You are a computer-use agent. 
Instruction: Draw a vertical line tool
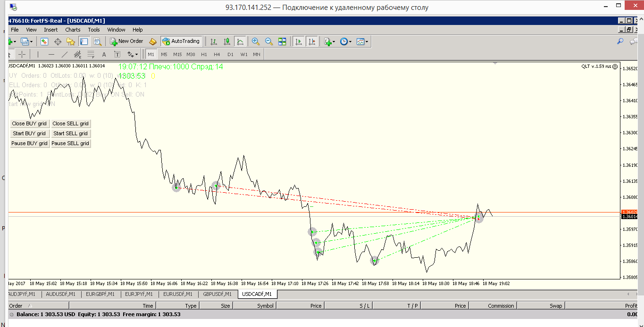(38, 54)
